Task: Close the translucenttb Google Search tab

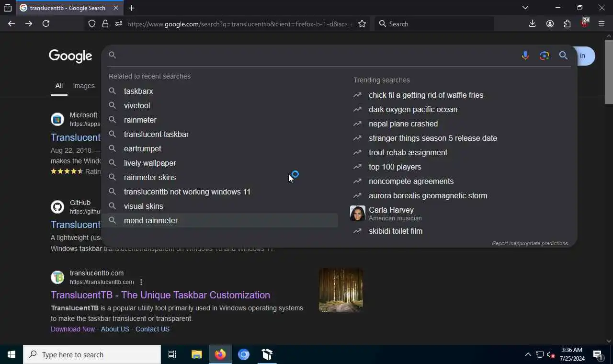Action: coord(116,8)
